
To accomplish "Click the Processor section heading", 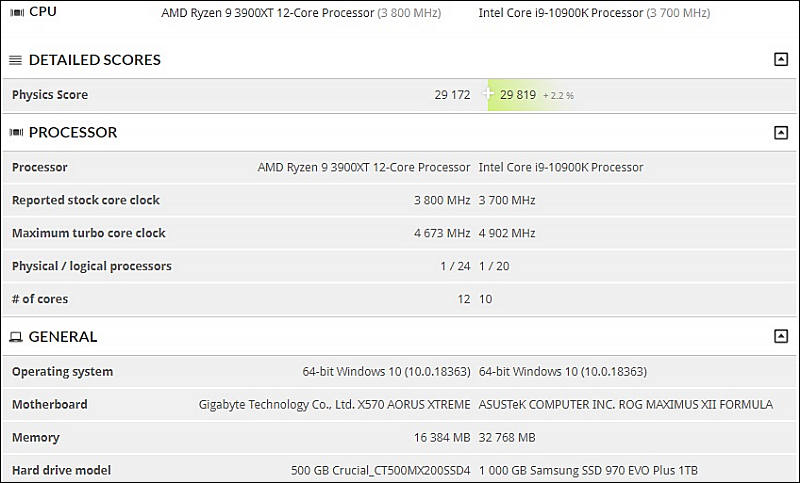I will [x=73, y=133].
